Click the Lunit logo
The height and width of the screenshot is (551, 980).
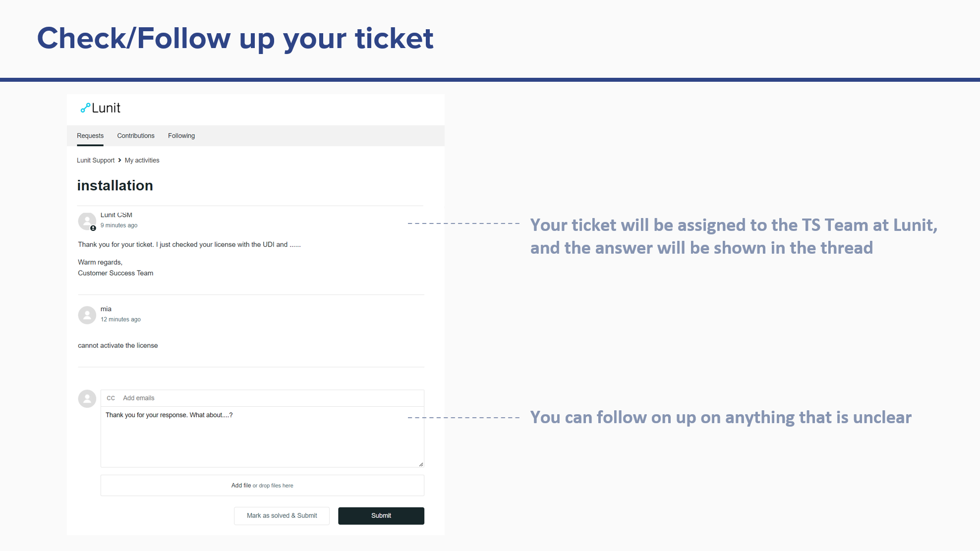(x=101, y=108)
